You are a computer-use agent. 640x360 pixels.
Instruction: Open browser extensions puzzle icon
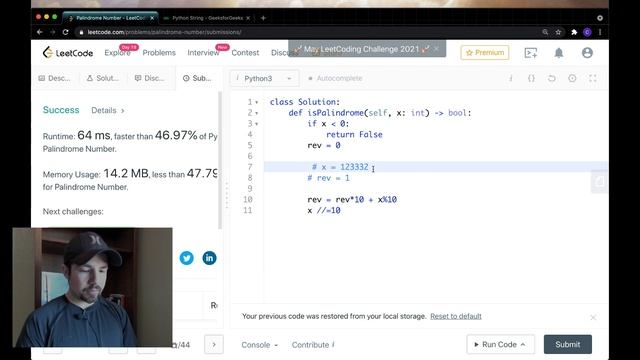pos(574,32)
